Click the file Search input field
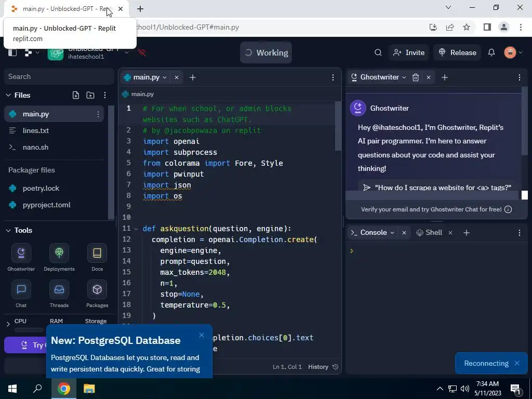This screenshot has width=532, height=399. pyautogui.click(x=59, y=77)
